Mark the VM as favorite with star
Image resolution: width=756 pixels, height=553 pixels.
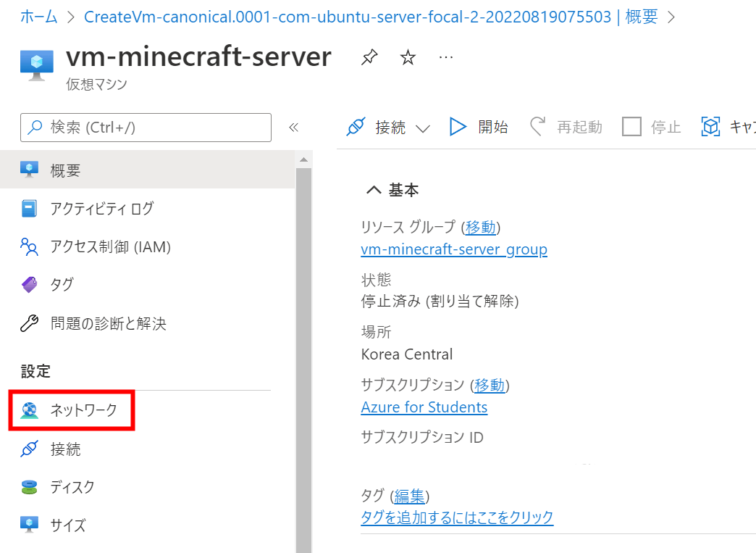tap(408, 57)
